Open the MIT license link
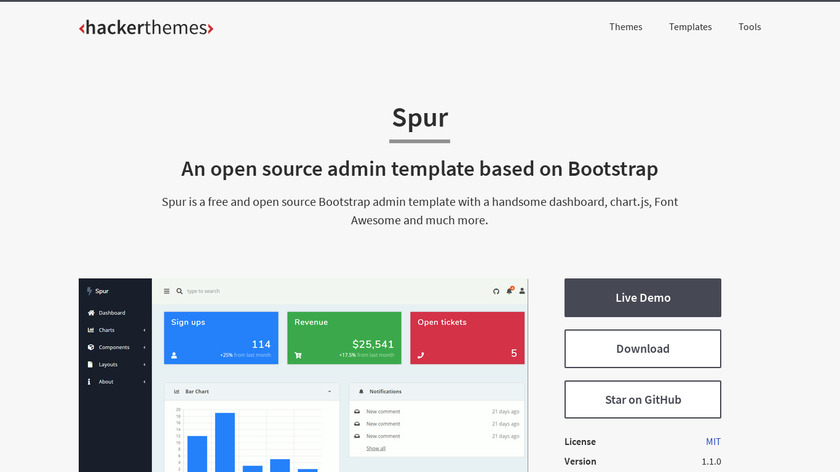This screenshot has height=472, width=840. pyautogui.click(x=713, y=442)
